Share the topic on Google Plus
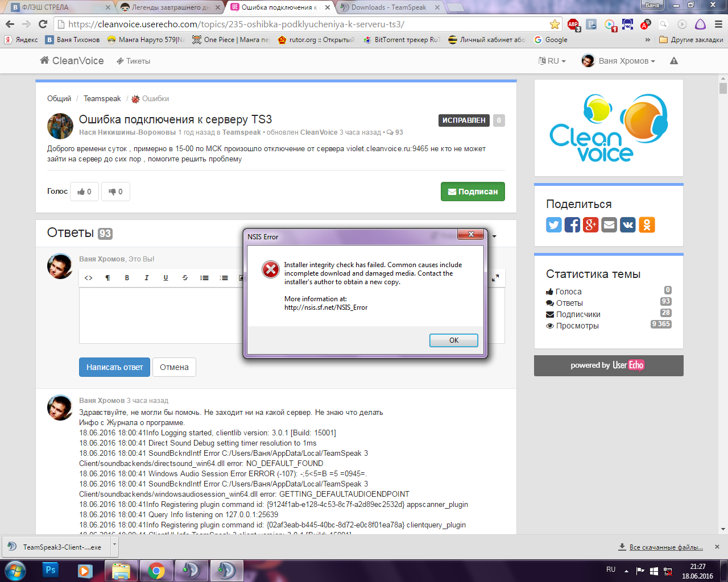 coord(591,225)
